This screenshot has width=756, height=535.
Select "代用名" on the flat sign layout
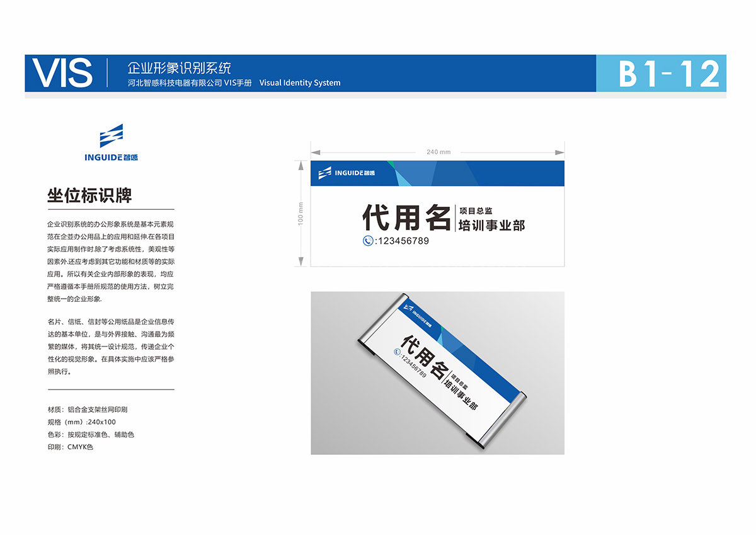click(x=406, y=218)
